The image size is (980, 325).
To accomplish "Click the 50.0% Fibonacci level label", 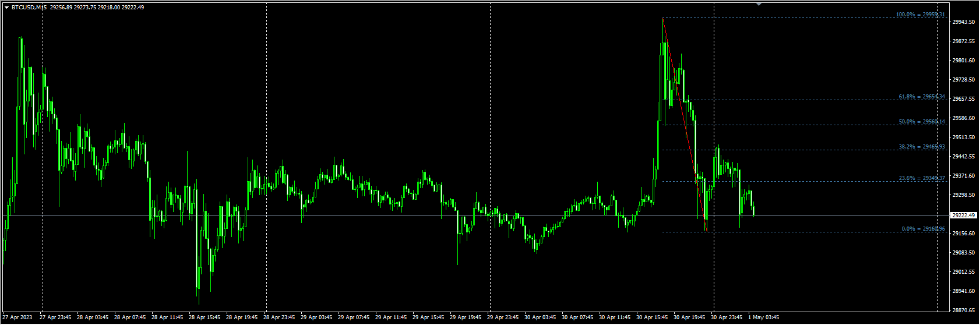I will click(922, 122).
